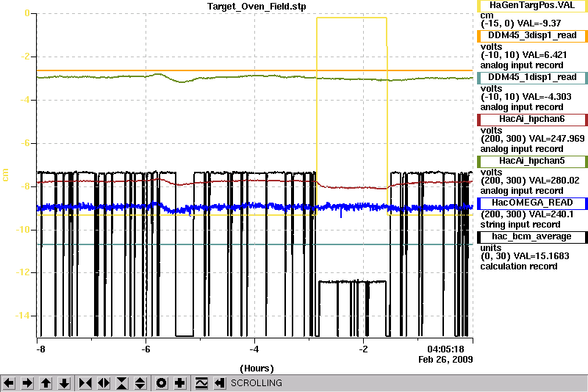The height and width of the screenshot is (392, 588).
Task: Select the hac_bcm_average curve legend
Action: 532,237
